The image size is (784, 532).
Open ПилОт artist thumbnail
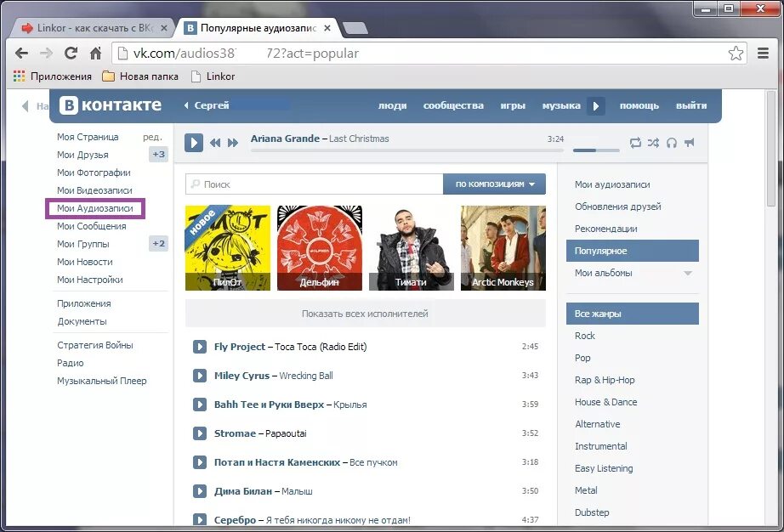pyautogui.click(x=228, y=248)
